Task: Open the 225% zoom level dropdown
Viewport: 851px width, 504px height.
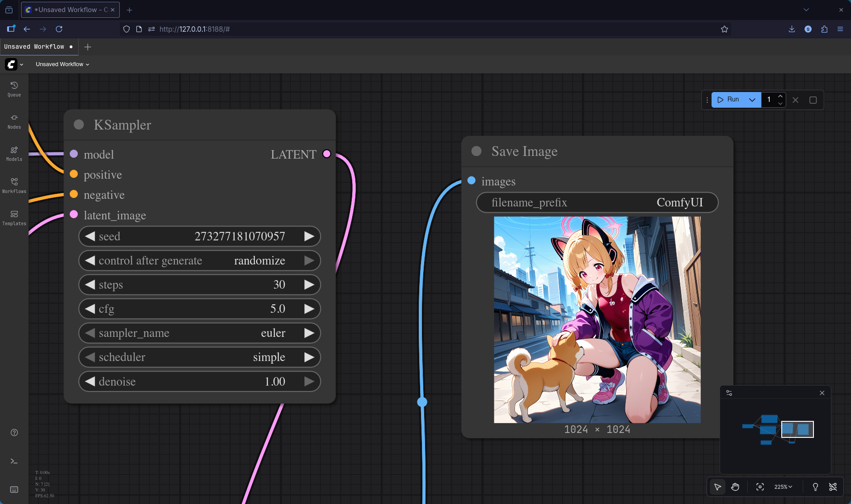Action: coord(783,487)
